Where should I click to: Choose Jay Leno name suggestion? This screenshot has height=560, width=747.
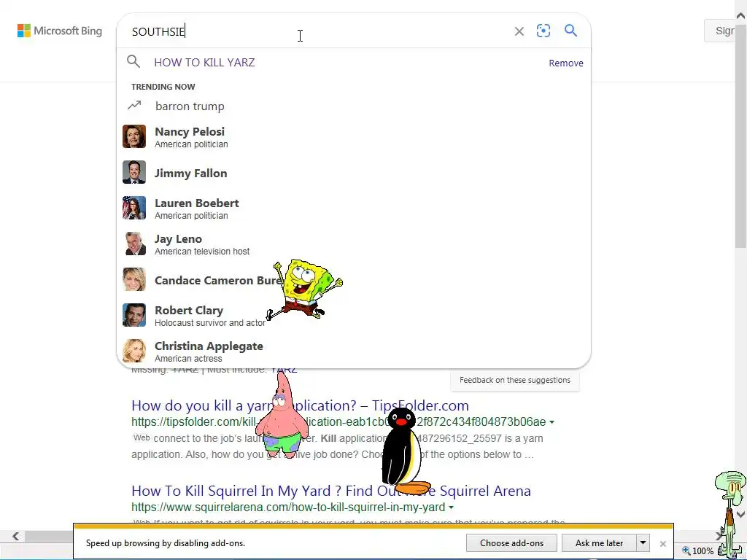tap(178, 238)
